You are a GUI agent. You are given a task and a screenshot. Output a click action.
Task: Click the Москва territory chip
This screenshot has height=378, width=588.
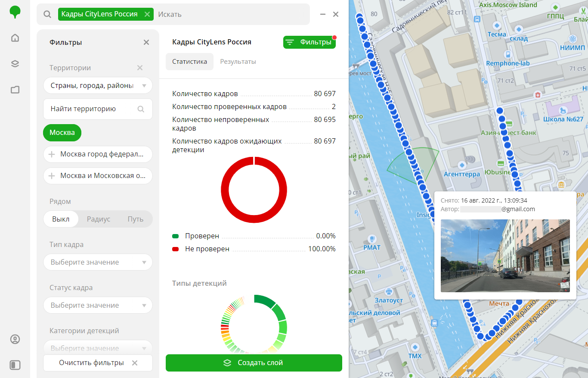pyautogui.click(x=62, y=132)
